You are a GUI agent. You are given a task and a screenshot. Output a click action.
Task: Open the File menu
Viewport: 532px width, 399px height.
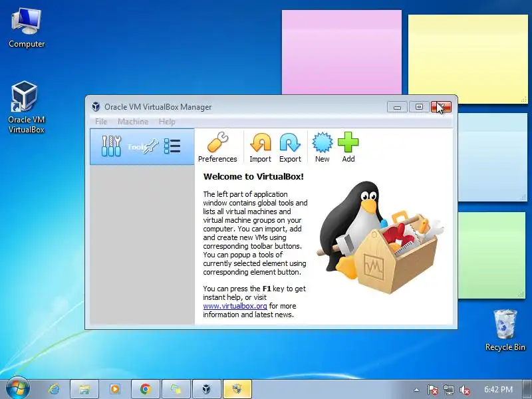coord(101,122)
